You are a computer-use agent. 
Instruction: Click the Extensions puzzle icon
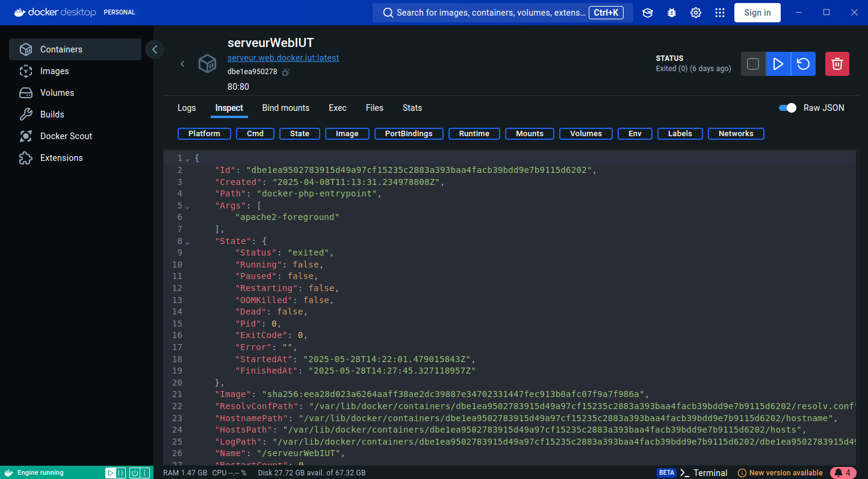(25, 158)
